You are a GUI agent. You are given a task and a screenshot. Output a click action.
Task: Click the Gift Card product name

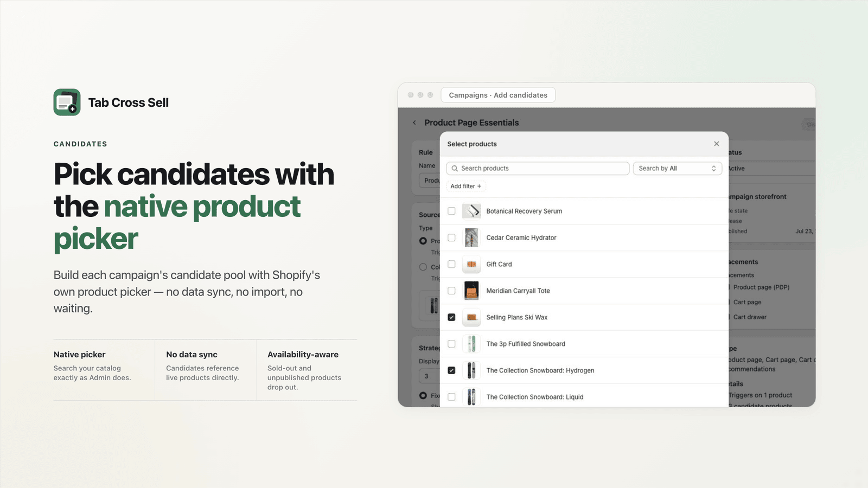[x=499, y=264]
